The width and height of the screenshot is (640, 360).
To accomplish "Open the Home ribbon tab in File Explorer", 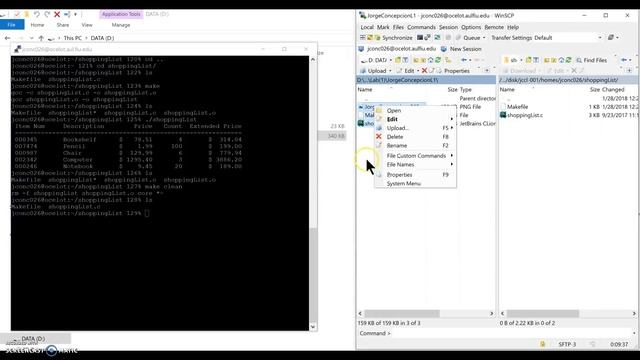I will (37, 25).
